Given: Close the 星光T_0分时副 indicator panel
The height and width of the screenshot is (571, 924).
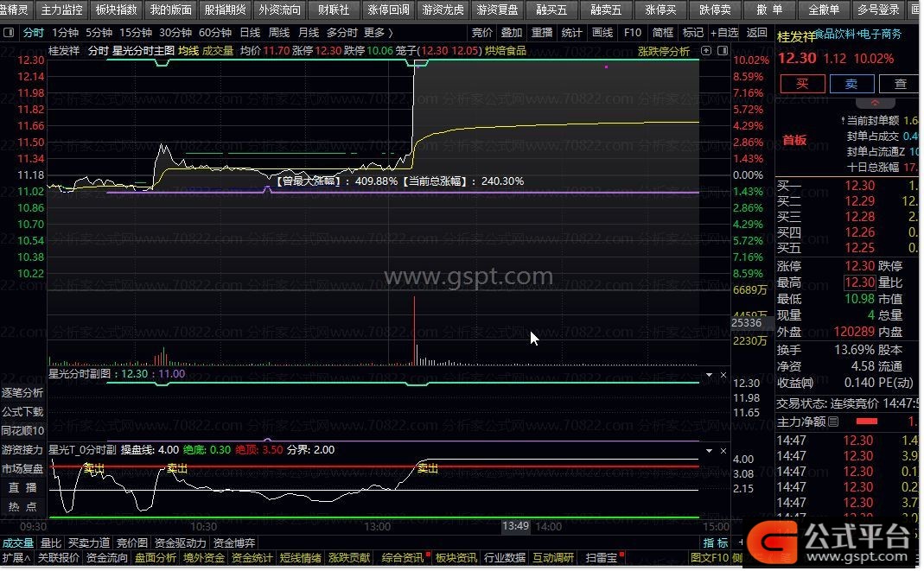Looking at the screenshot, I should (x=723, y=451).
